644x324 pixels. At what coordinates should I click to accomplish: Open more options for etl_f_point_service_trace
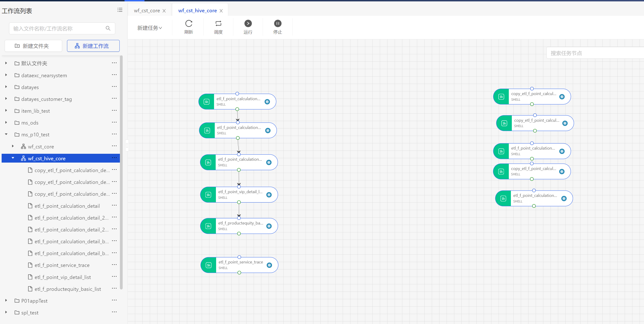[114, 265]
